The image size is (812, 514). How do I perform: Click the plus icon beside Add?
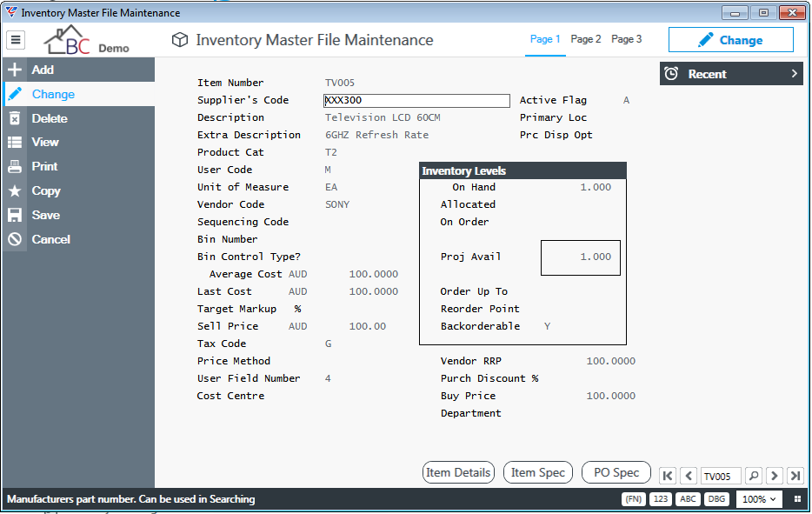click(15, 70)
